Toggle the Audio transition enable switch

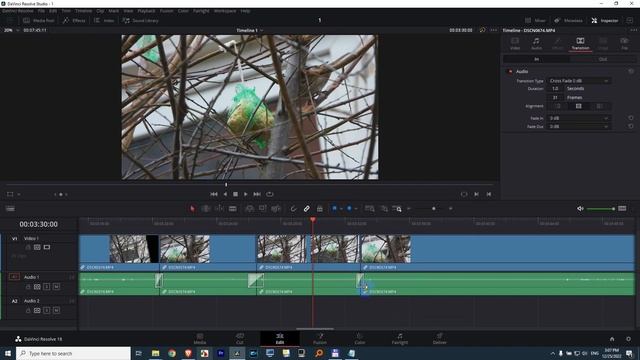tap(509, 71)
